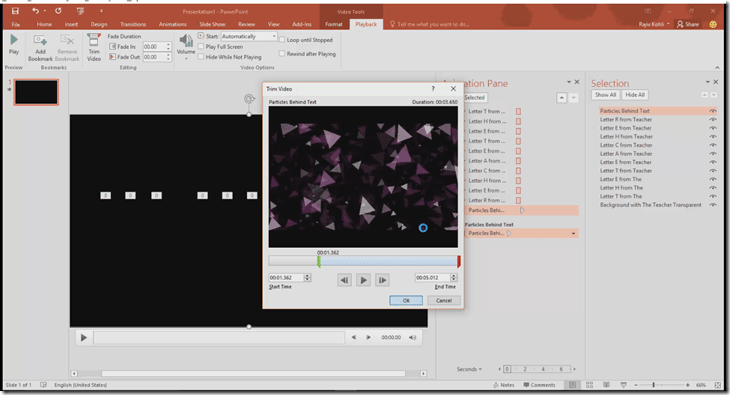This screenshot has height=395, width=730.
Task: Click the Redo icon in quick access
Action: pos(58,11)
